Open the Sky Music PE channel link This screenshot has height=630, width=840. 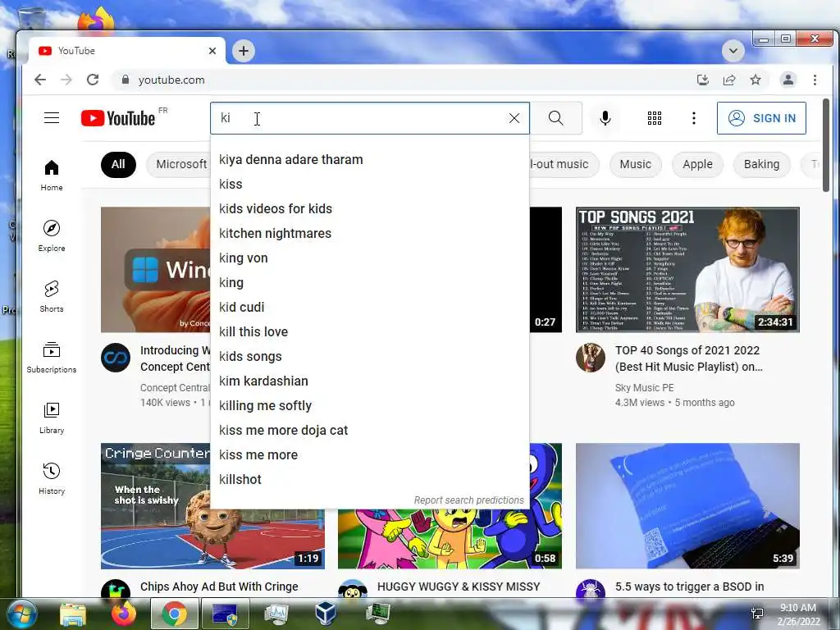pyautogui.click(x=645, y=388)
